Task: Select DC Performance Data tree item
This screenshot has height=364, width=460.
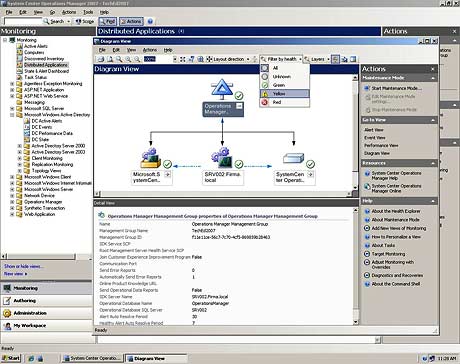Action: [x=52, y=133]
